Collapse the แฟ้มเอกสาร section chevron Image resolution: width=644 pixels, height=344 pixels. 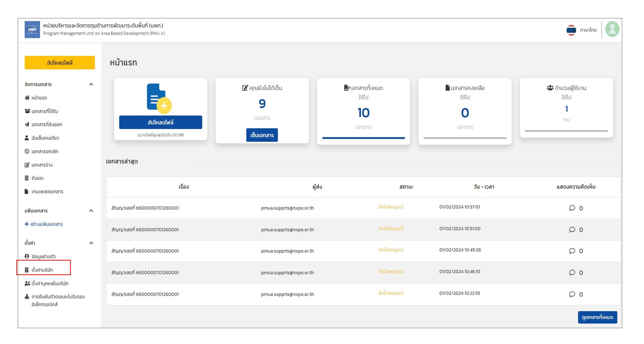(x=91, y=210)
